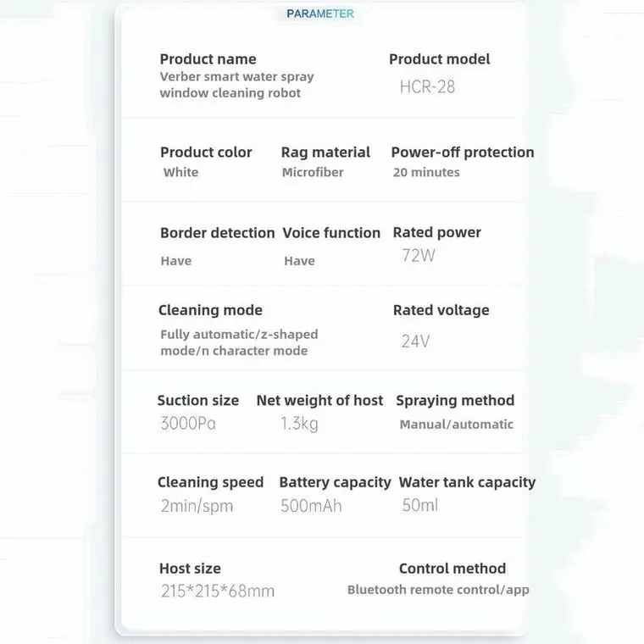This screenshot has height=644, width=644.
Task: Click the Border detection label
Action: coord(217,233)
